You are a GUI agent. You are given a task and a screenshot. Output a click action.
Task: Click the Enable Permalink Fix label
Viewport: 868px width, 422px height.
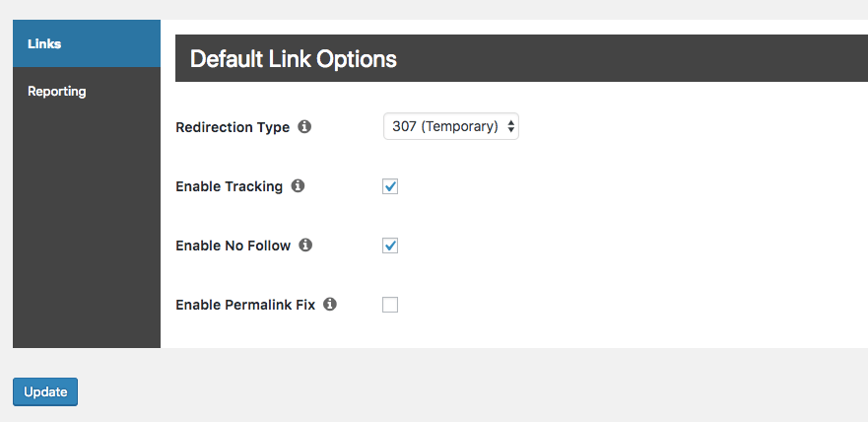pyautogui.click(x=244, y=305)
